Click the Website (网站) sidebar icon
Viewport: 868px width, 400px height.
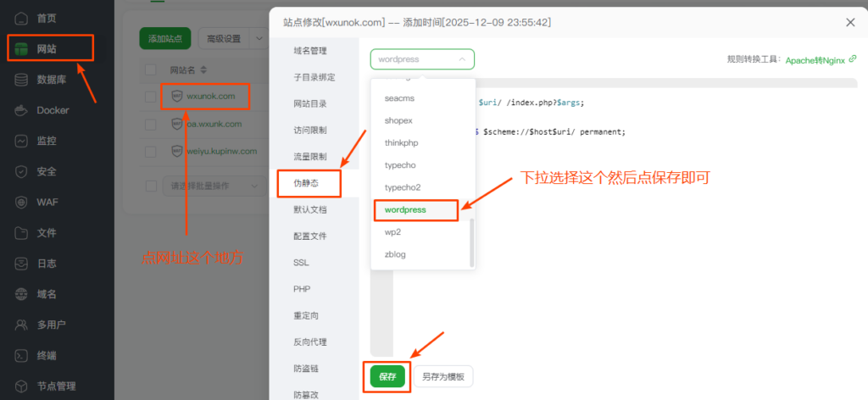pyautogui.click(x=21, y=49)
